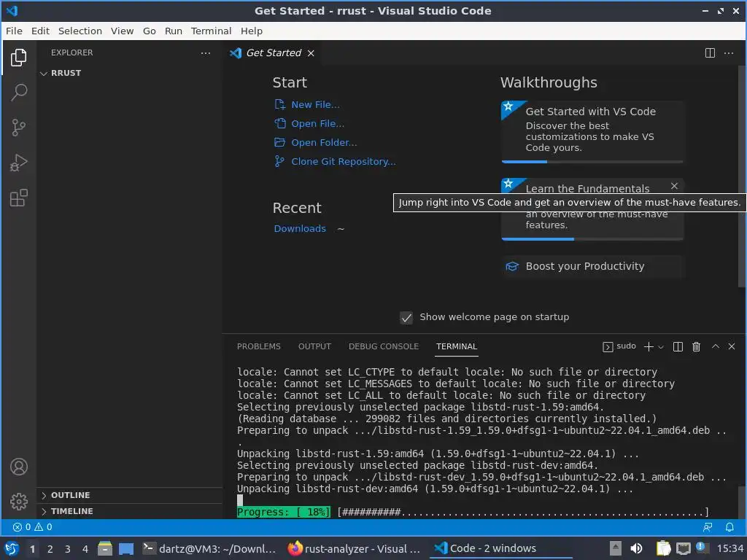Image resolution: width=747 pixels, height=560 pixels.
Task: Open Boost your Productivity walkthrough
Action: [592, 267]
